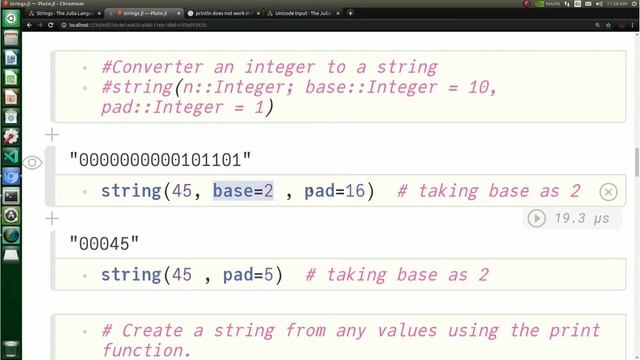
Task: Open the Files manager in the dock
Action: 11,38
